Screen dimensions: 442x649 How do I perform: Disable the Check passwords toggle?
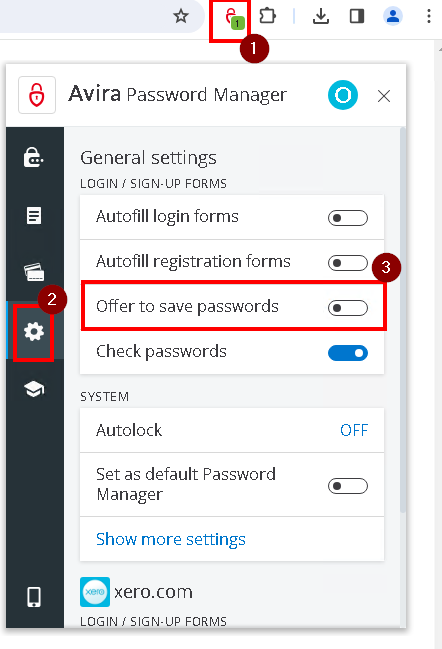click(348, 353)
